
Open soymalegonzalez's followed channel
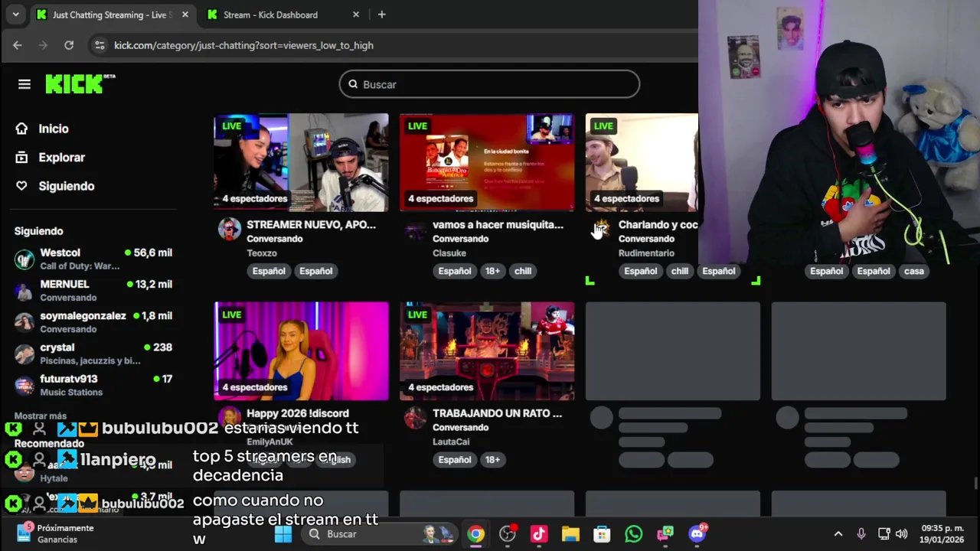pyautogui.click(x=93, y=321)
